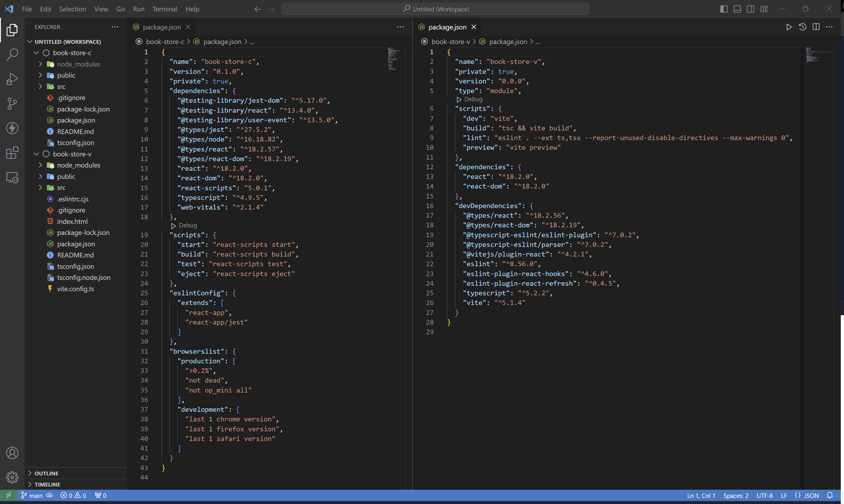The width and height of the screenshot is (844, 504).
Task: Expand the TIMELINE section
Action: [x=75, y=484]
